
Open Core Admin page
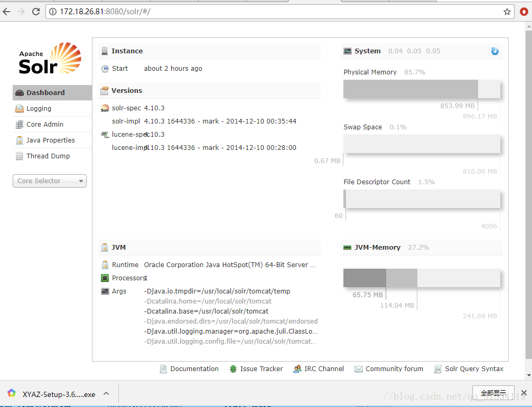click(x=52, y=125)
